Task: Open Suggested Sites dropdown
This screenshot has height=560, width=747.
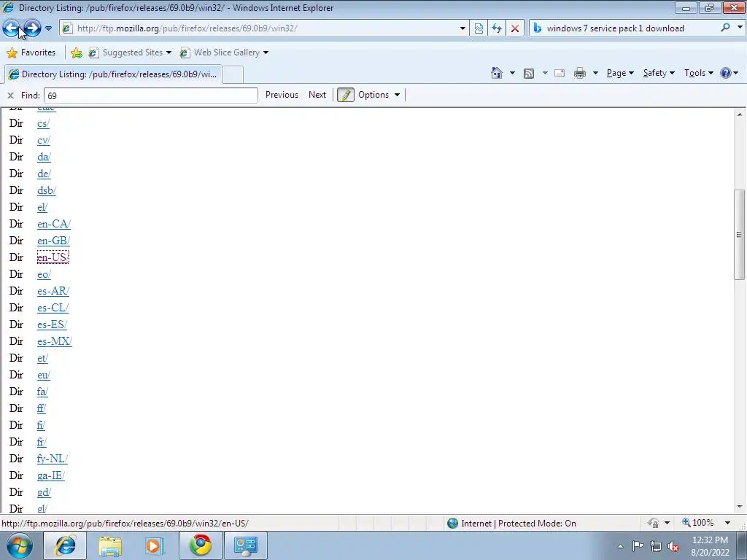Action: 130,52
